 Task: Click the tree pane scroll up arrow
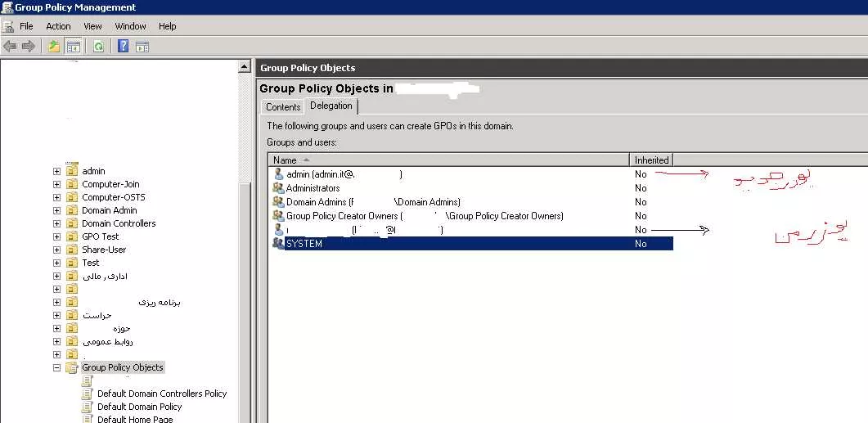(244, 67)
